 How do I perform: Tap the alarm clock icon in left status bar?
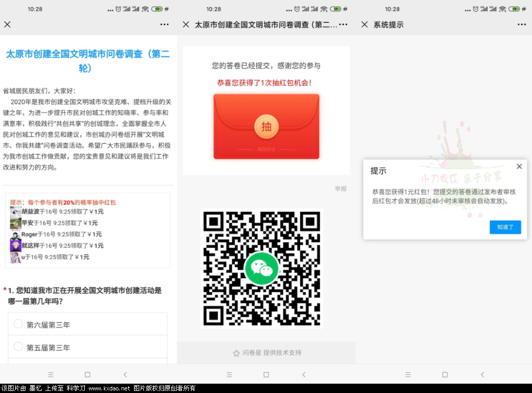point(118,9)
